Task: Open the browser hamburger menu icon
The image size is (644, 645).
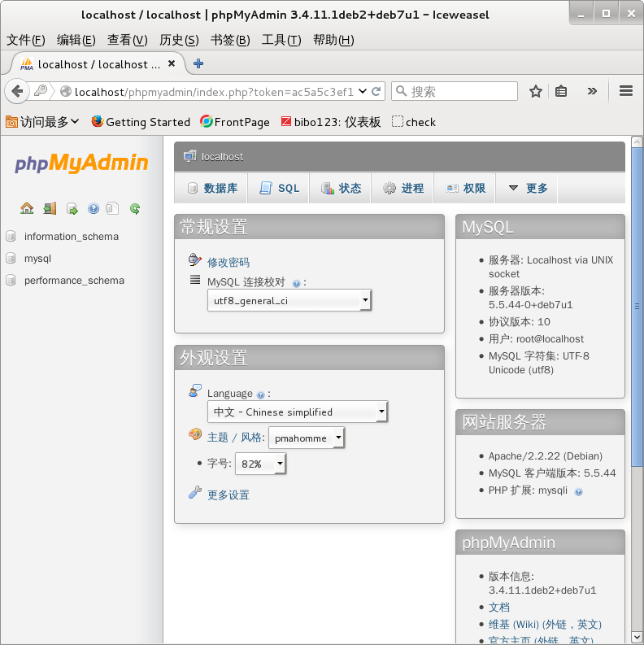Action: [625, 92]
